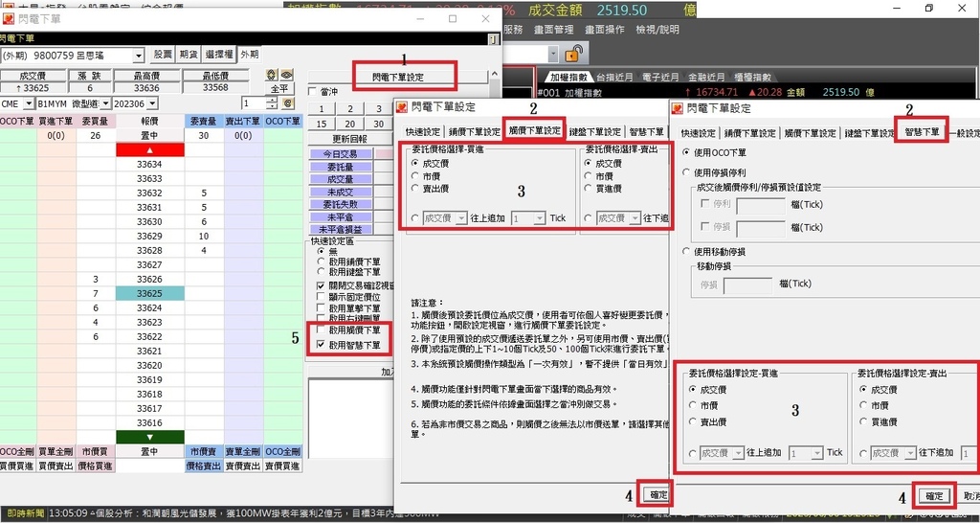980x523 pixels.
Task: Open the highlighted 智慧下單 settings tab
Action: [922, 132]
